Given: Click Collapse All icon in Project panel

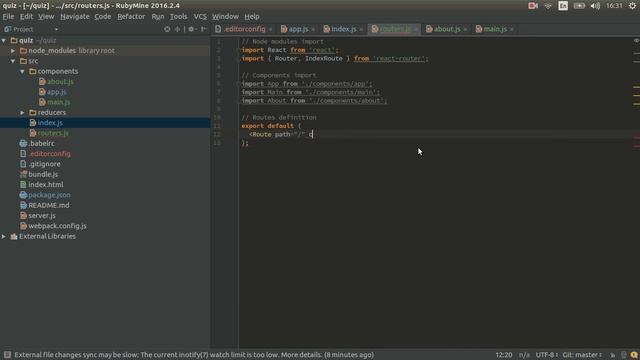Looking at the screenshot, I should 177,29.
